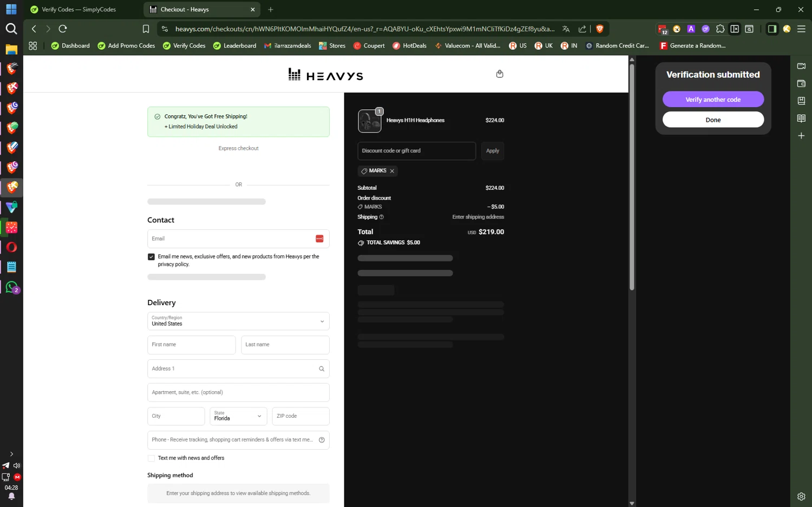Open the State Florida dropdown
812x507 pixels.
point(238,416)
